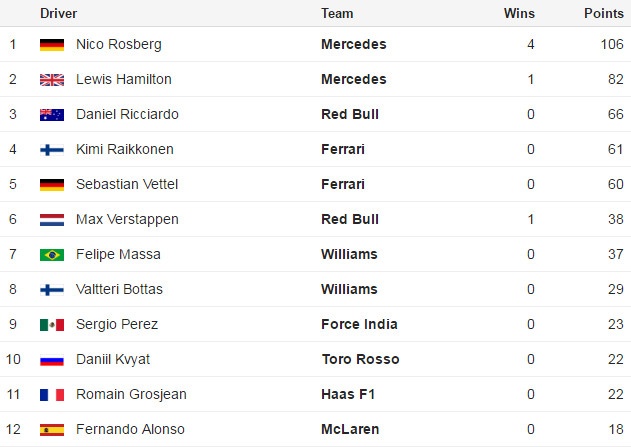631x447 pixels.
Task: Select the Valtteri Bottas driver name
Action: click(x=119, y=290)
